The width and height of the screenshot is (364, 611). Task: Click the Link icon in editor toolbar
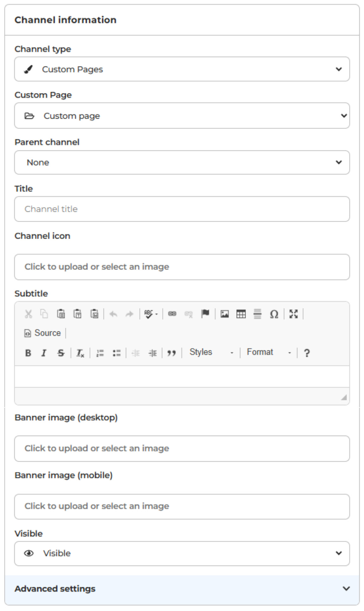(x=172, y=314)
